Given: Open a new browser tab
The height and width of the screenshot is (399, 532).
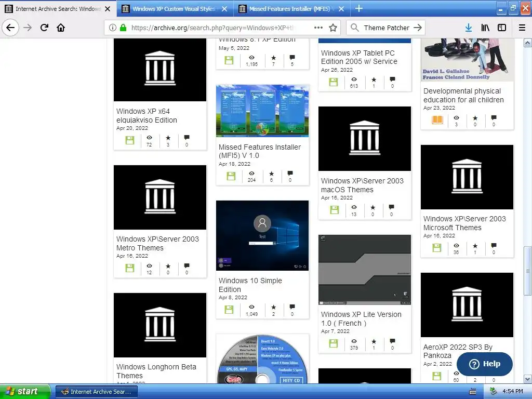Looking at the screenshot, I should 358,8.
